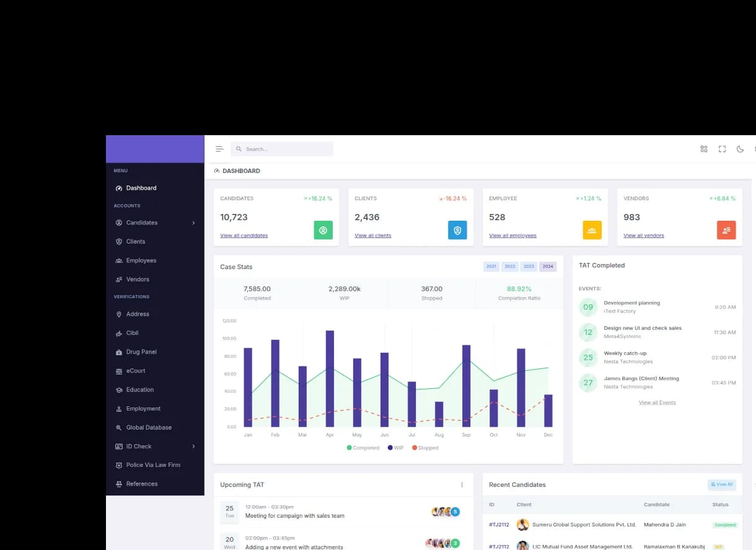This screenshot has width=756, height=550.
Task: Click the 27 date badge in events
Action: [x=588, y=383]
